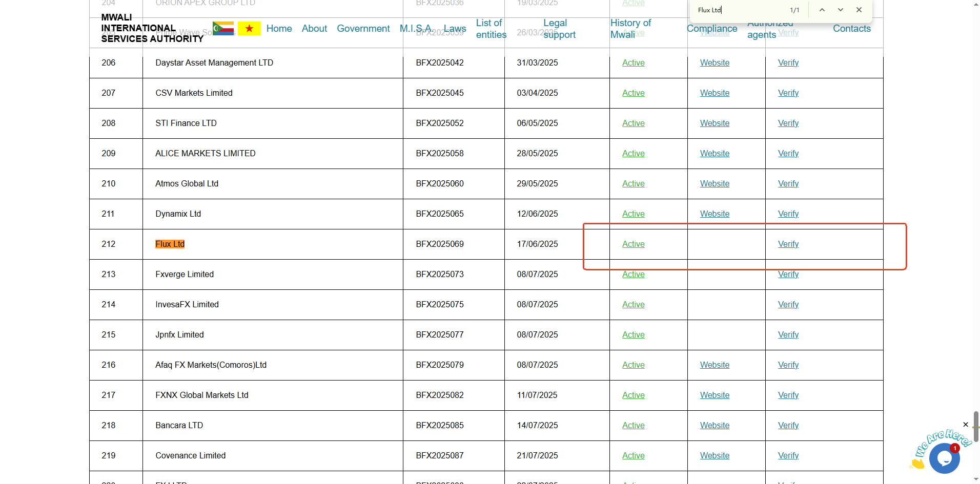Click Active status for Bancara LTD
Screen dimensions: 980x484
click(x=633, y=426)
